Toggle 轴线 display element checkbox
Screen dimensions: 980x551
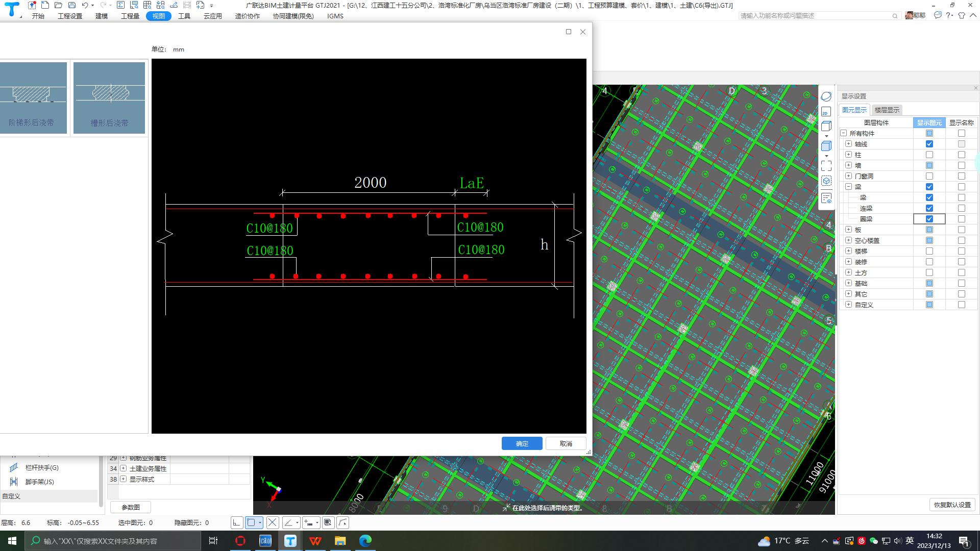click(x=929, y=144)
